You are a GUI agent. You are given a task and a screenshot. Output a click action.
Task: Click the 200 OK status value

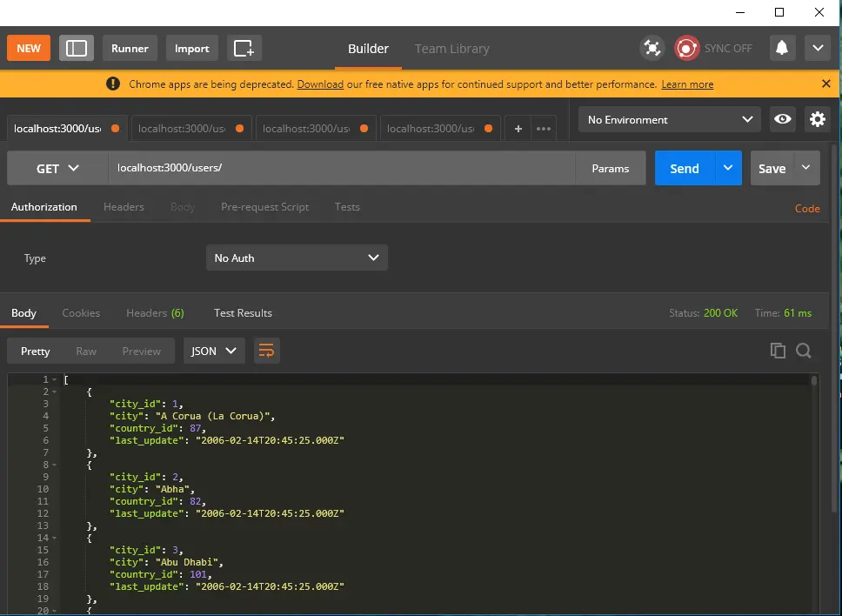coord(720,313)
